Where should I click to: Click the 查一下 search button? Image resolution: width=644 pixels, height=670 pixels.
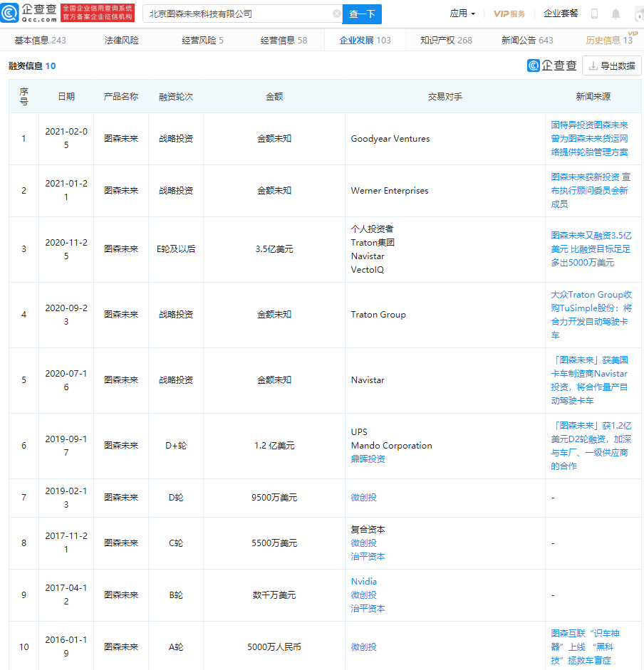(x=363, y=14)
